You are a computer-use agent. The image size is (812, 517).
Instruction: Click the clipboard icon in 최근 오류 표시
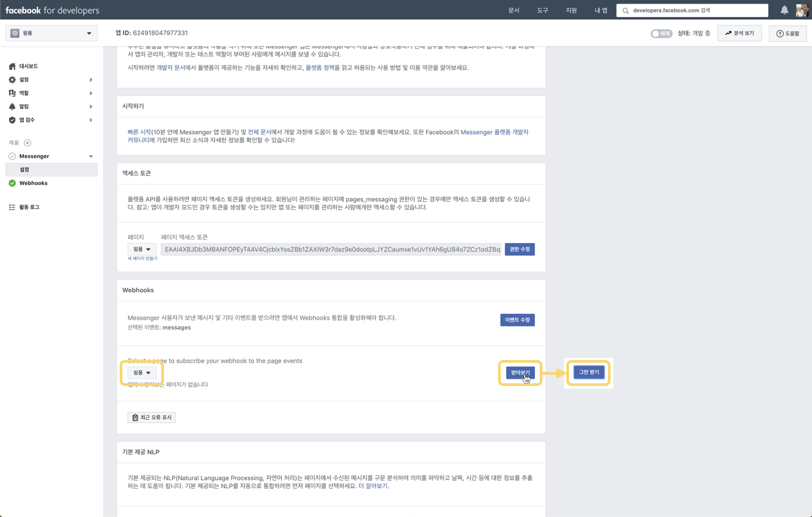135,417
